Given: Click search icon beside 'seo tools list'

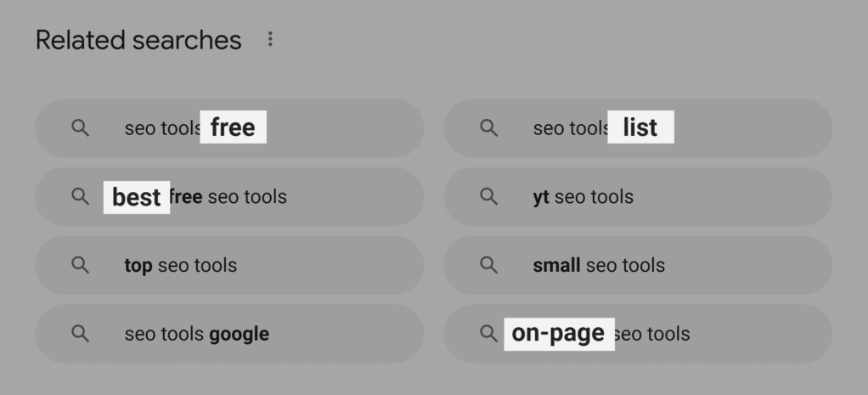Looking at the screenshot, I should click(488, 127).
